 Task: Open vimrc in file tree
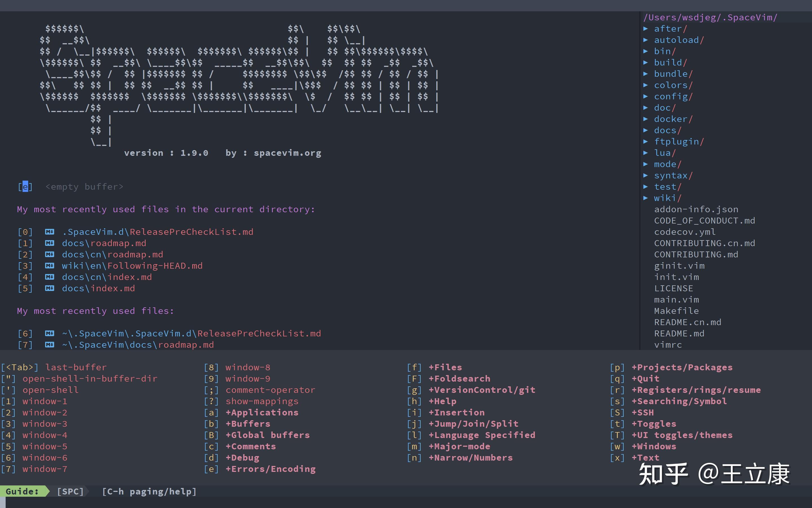pos(668,345)
